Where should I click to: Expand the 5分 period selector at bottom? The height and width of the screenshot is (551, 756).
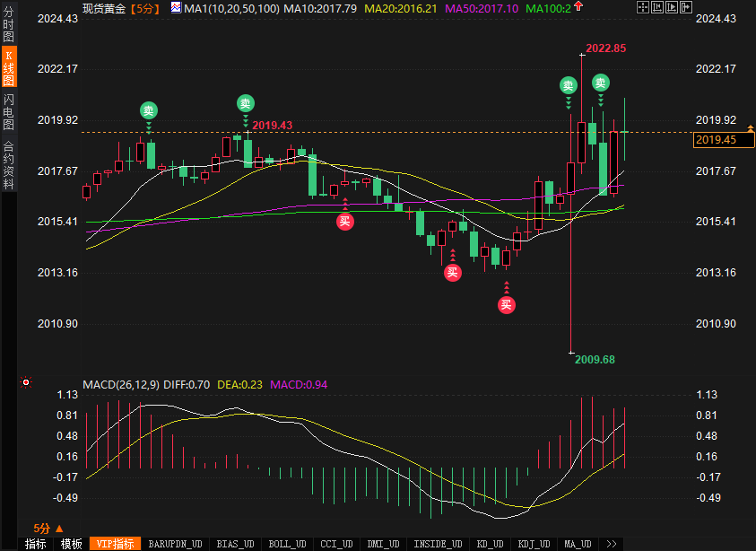point(48,529)
